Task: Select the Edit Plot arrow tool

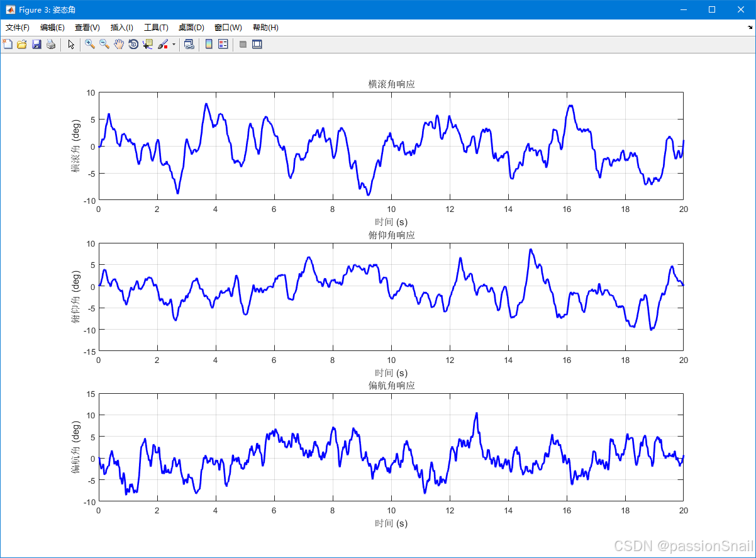Action: (x=71, y=44)
